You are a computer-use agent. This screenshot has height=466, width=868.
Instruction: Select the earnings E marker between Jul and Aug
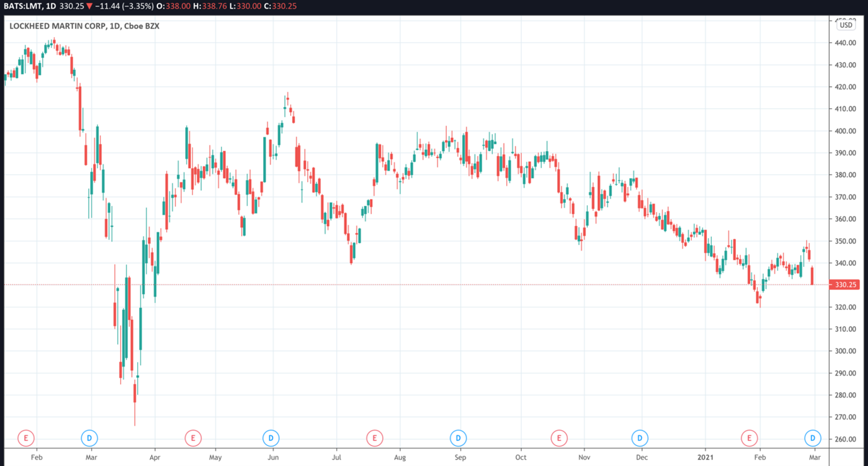[375, 438]
